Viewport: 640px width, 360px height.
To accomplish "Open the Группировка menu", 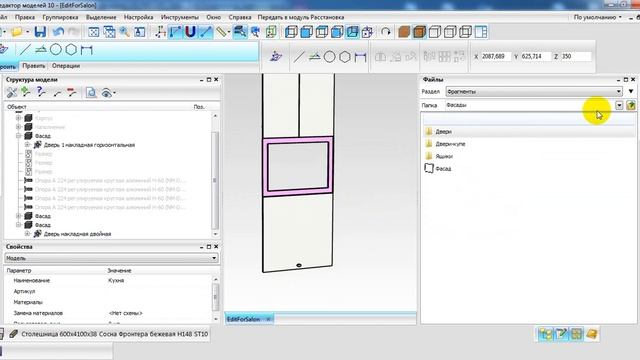I will pos(60,17).
